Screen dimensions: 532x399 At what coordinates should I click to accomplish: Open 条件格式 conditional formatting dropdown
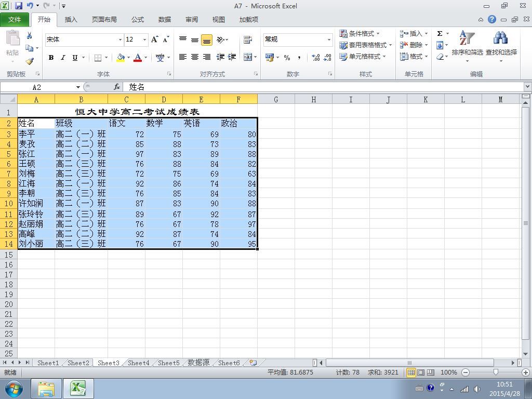point(360,34)
